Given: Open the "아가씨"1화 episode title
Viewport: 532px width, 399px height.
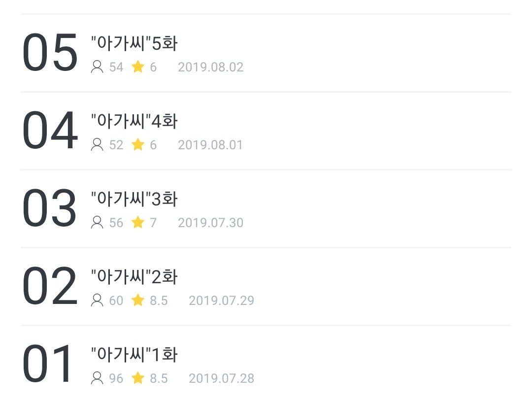Looking at the screenshot, I should click(x=134, y=355).
